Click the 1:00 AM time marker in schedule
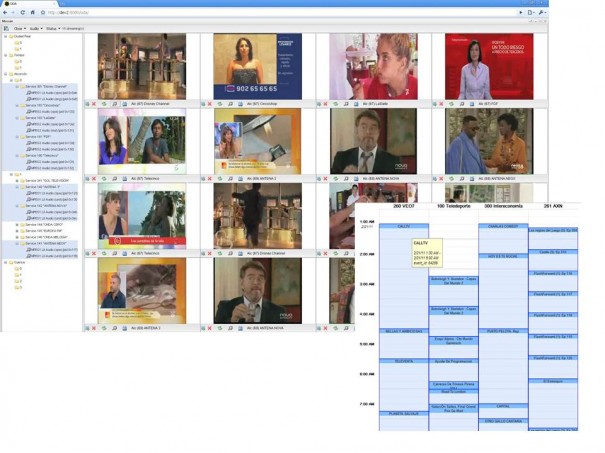 (x=365, y=221)
